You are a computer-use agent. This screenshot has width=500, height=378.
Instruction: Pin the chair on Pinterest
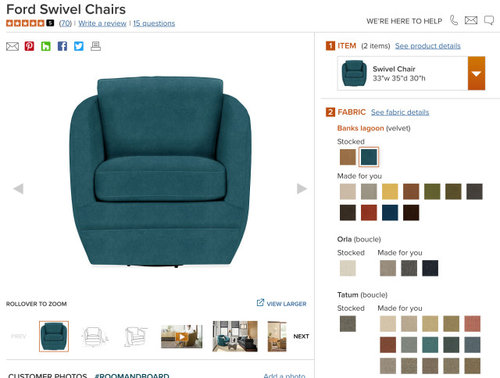[29, 46]
